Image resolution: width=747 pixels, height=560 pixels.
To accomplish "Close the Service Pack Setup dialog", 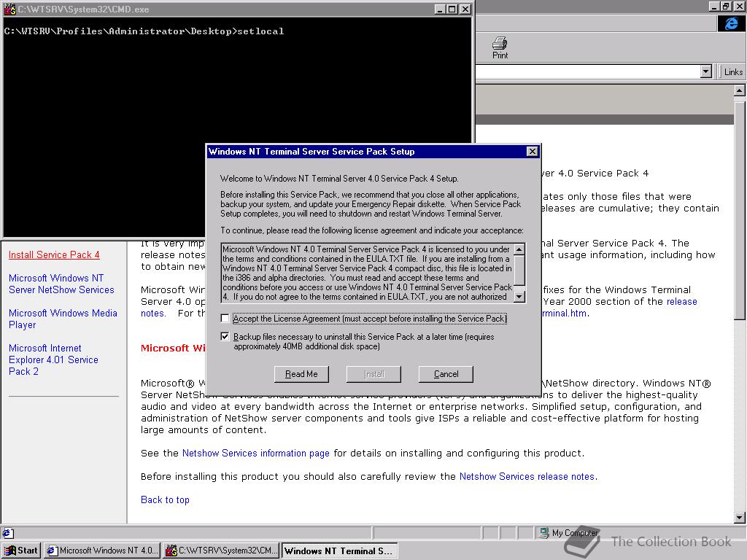I will [x=532, y=152].
